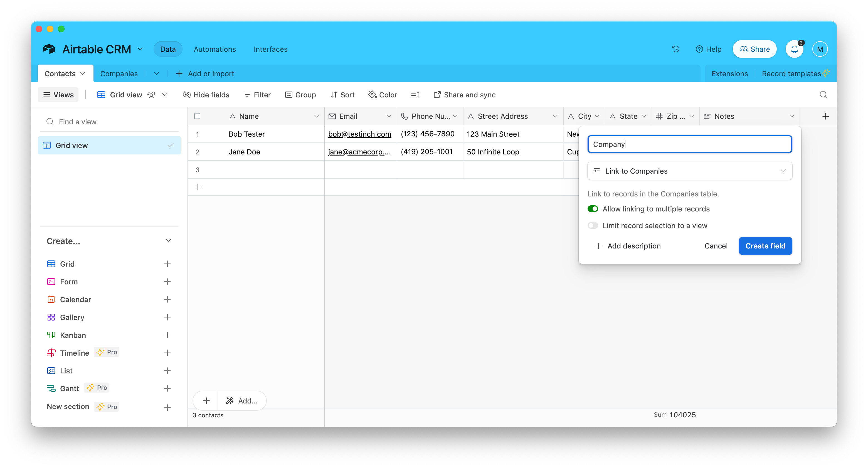Open Grid view options chevron in toolbar
Image resolution: width=868 pixels, height=468 pixels.
pos(165,95)
